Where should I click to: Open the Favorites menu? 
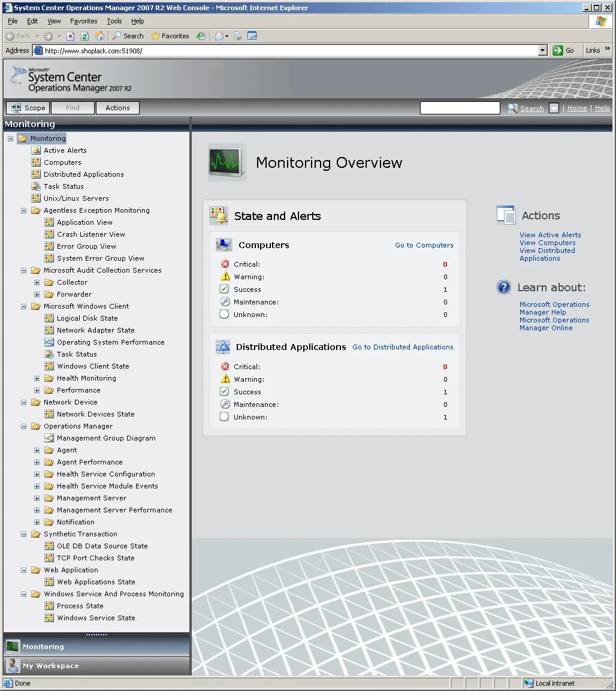pos(84,21)
